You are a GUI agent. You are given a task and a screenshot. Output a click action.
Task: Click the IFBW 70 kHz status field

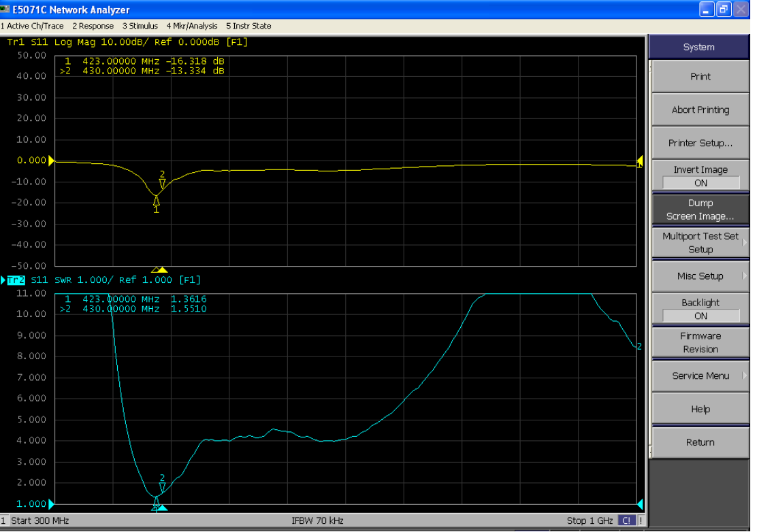click(317, 521)
